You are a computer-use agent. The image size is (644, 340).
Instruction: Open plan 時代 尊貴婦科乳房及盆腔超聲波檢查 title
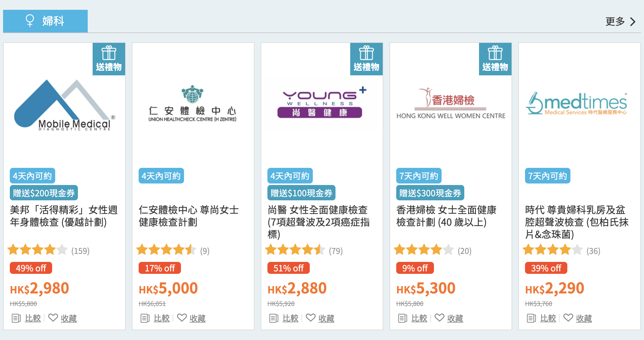click(x=577, y=222)
